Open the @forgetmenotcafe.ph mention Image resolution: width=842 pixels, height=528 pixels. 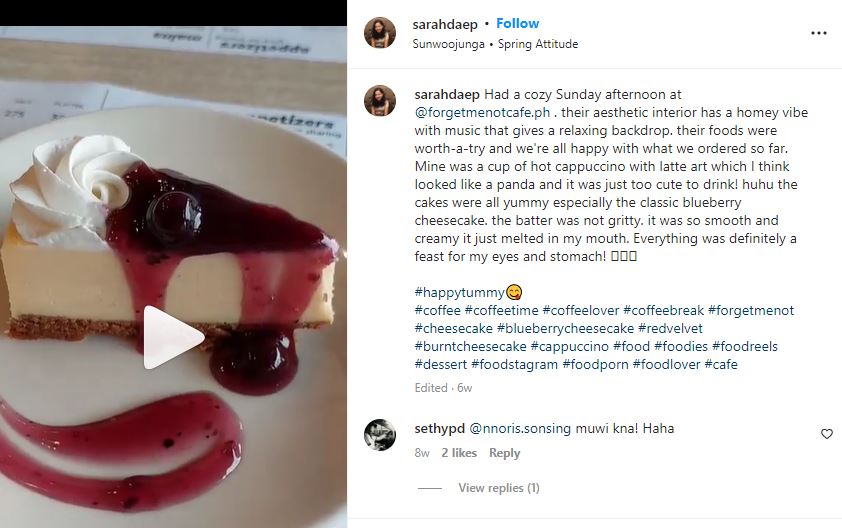click(x=482, y=113)
